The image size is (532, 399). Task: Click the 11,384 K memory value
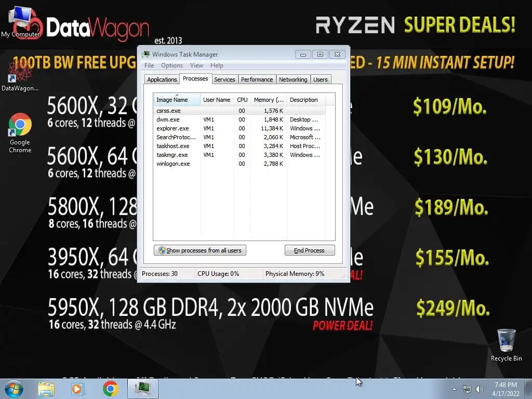pos(272,128)
